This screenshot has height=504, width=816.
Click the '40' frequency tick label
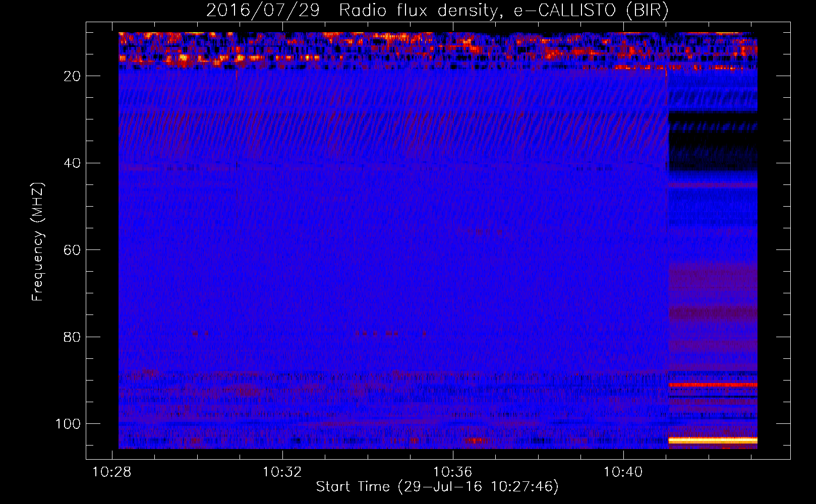73,163
